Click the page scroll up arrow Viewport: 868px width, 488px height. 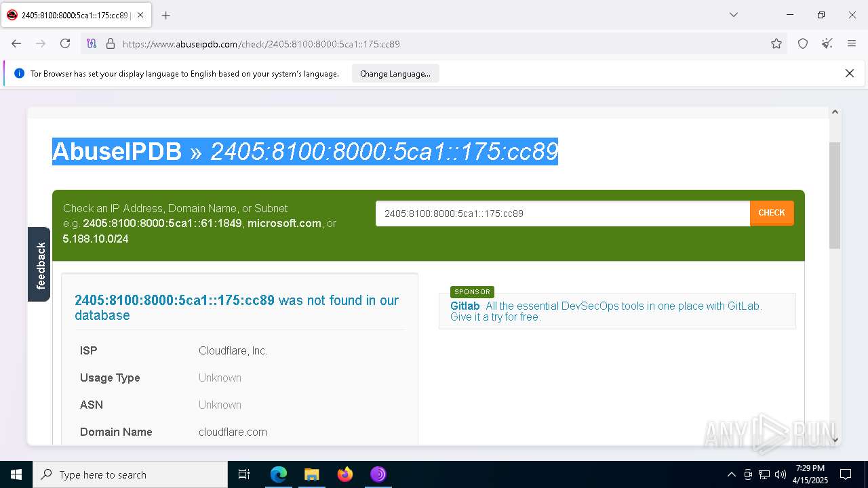pos(835,112)
